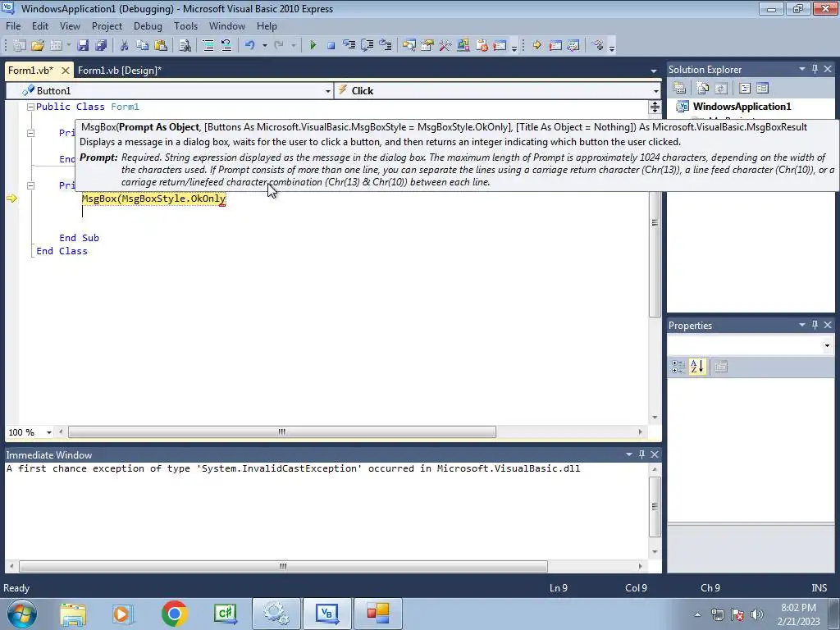Open Google Chrome from the taskbar
Image resolution: width=840 pixels, height=630 pixels.
point(174,614)
